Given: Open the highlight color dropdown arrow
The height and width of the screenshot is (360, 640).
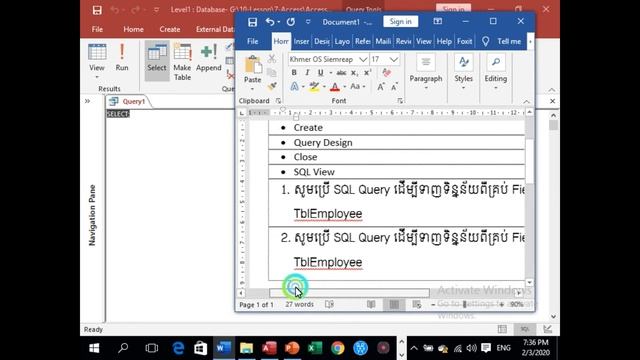Looking at the screenshot, I should [324, 87].
